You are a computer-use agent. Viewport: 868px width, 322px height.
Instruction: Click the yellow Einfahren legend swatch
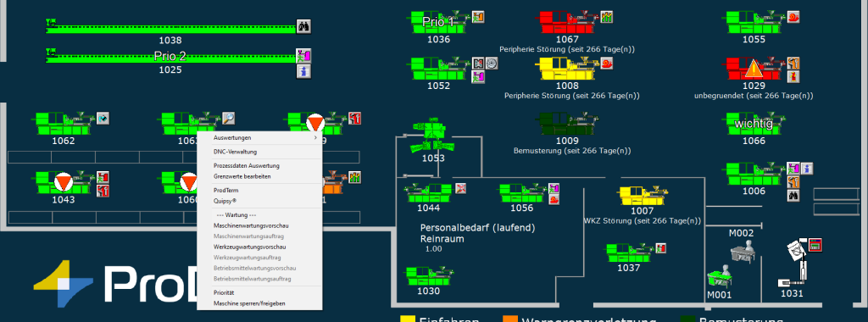click(x=408, y=319)
